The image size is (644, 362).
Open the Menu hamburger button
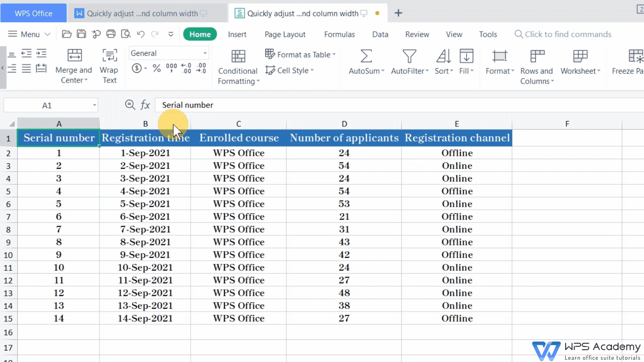click(x=29, y=34)
